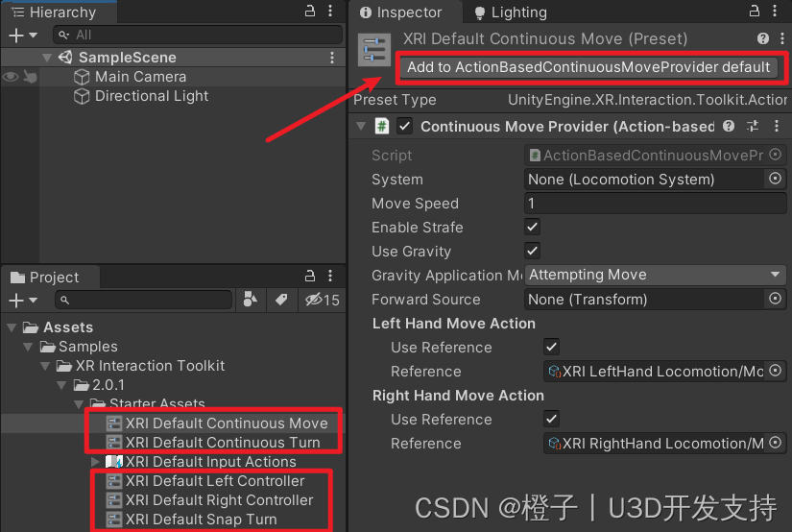The width and height of the screenshot is (792, 532).
Task: Toggle scene pickability hand icon
Action: point(31,77)
